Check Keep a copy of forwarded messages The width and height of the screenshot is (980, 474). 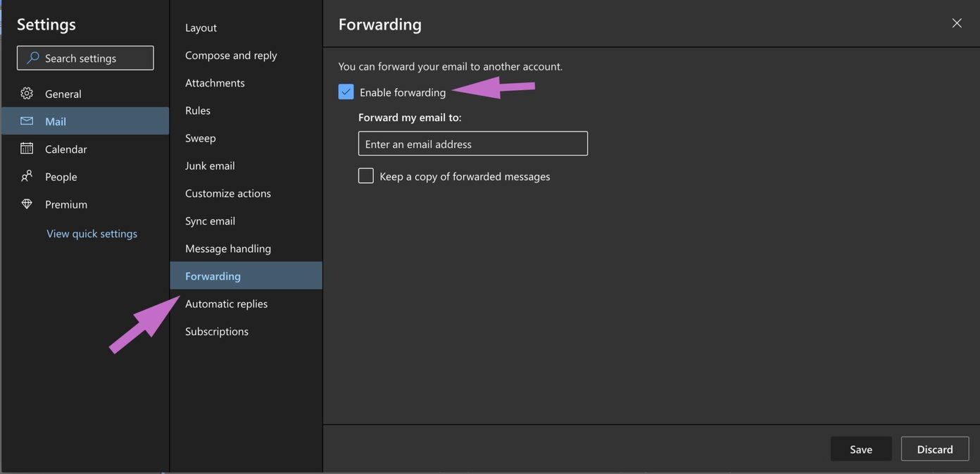(x=366, y=175)
